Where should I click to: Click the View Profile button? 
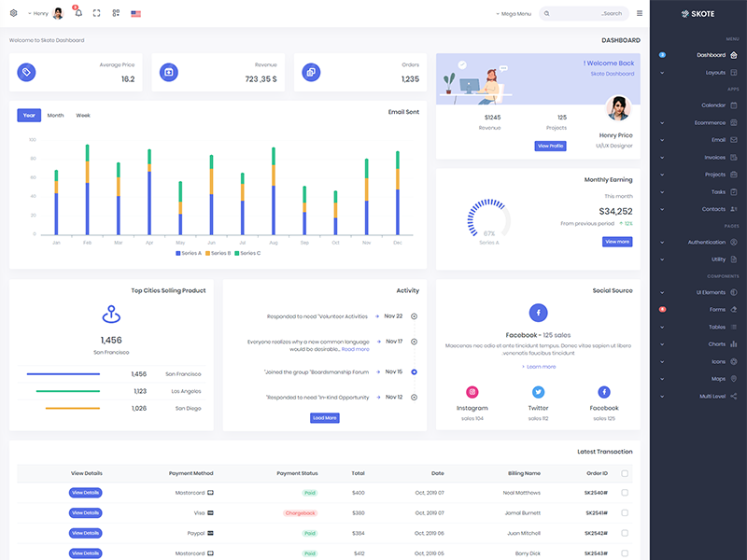tap(550, 146)
